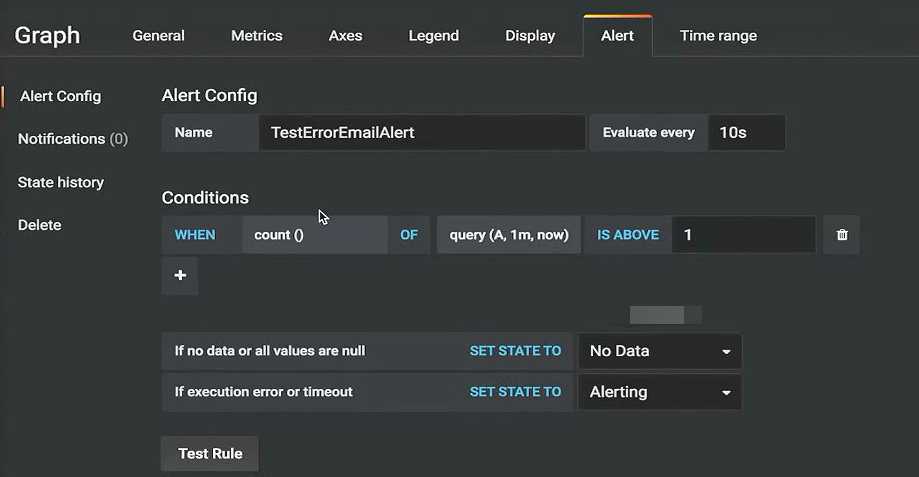Add a new condition with plus button

point(180,275)
